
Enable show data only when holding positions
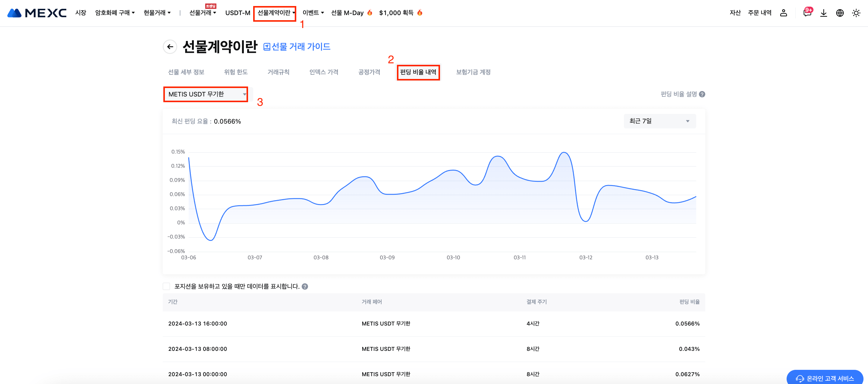coord(166,286)
